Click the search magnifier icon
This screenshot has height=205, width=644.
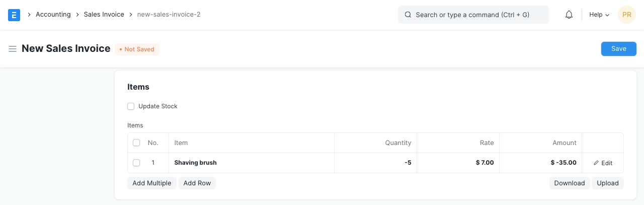click(x=408, y=15)
